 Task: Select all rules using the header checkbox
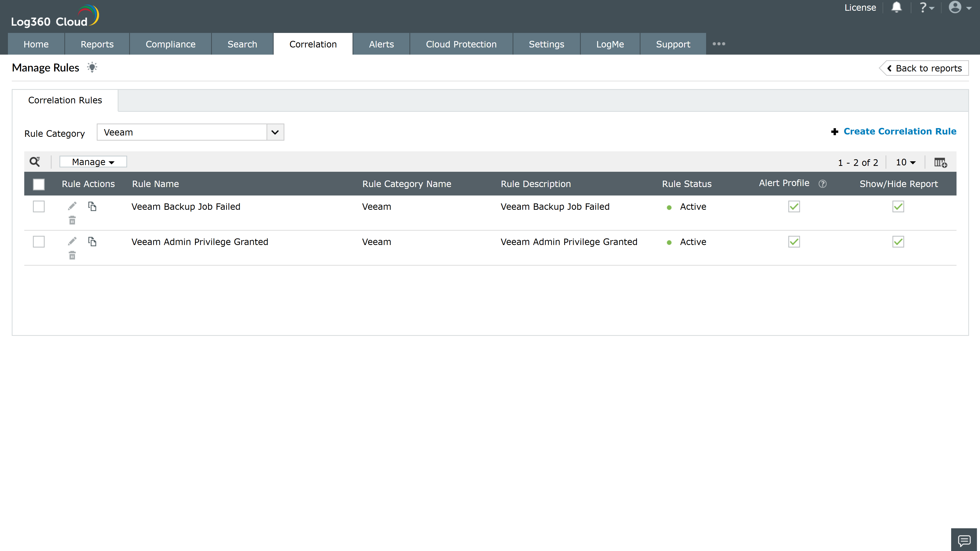[39, 184]
